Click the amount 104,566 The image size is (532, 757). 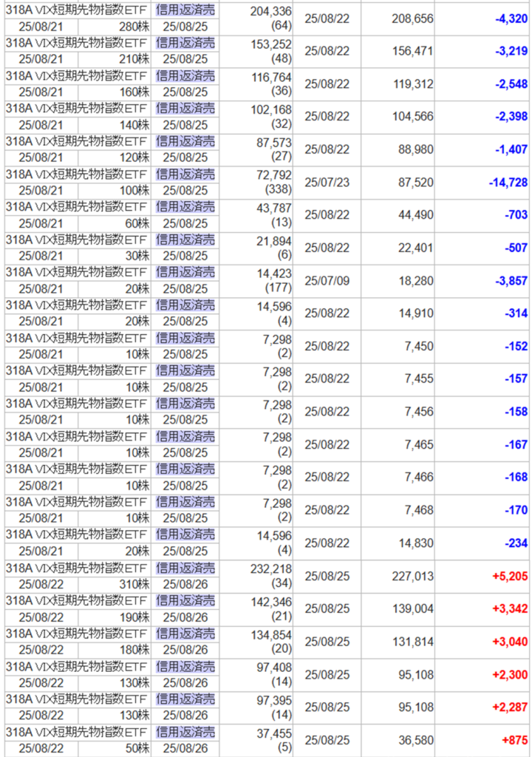413,116
